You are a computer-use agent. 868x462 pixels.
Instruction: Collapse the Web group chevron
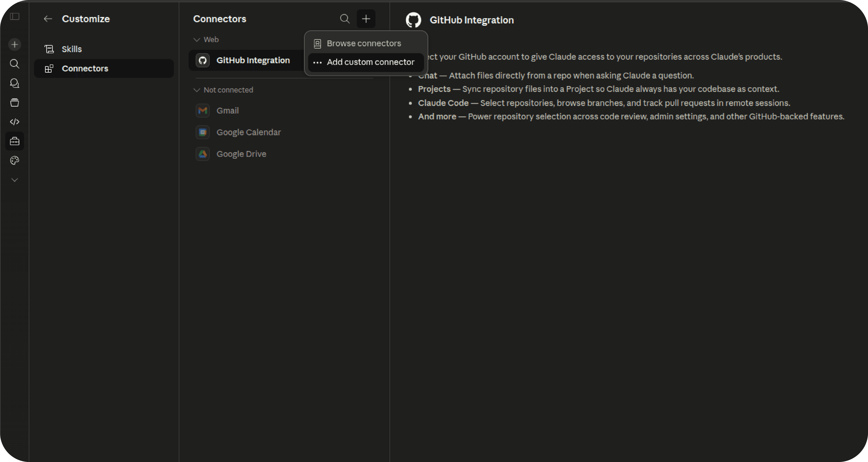(x=196, y=40)
